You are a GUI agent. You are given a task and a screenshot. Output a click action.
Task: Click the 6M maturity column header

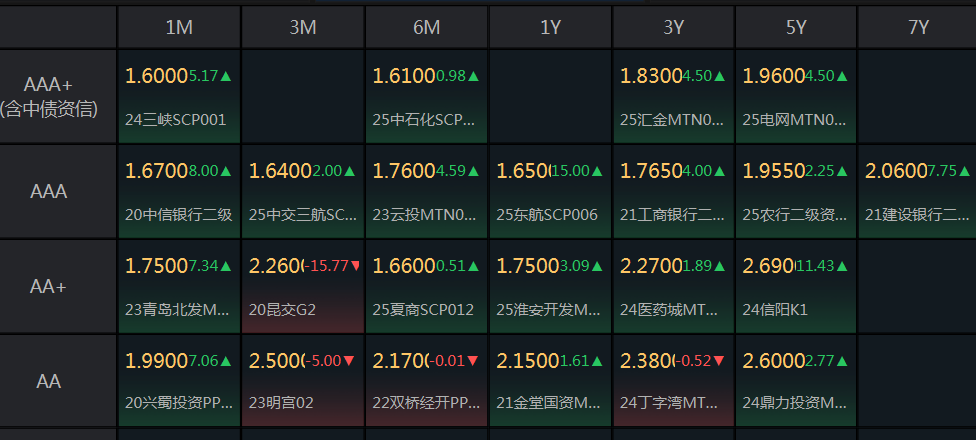coord(426,27)
